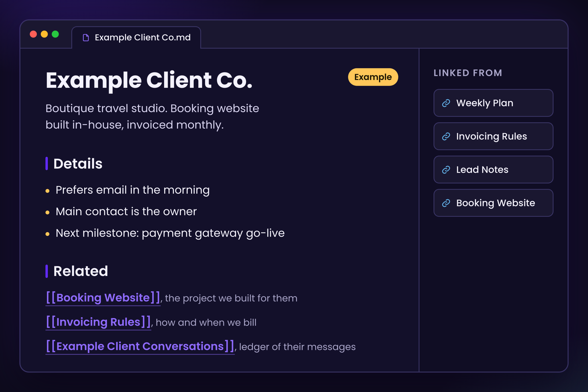The image size is (588, 392).
Task: Click the Related section heading
Action: pos(80,271)
